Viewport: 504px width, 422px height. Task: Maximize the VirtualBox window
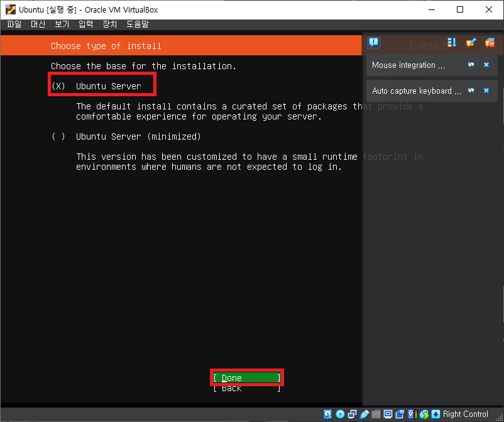[x=460, y=9]
